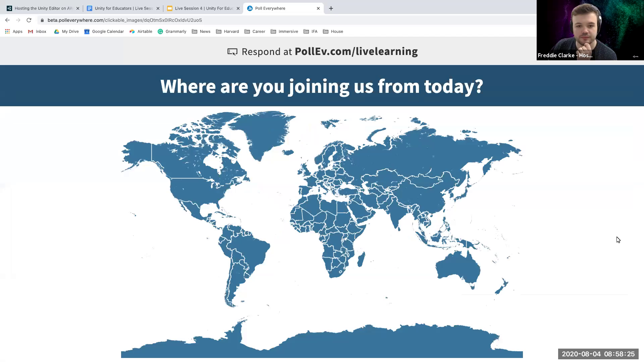Switch to the Unity for Educators tab
This screenshot has height=362, width=644.
(x=121, y=8)
